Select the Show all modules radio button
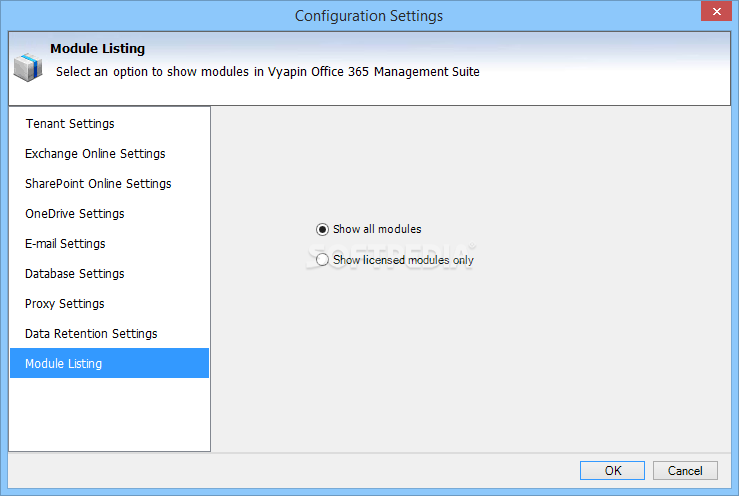 coord(322,230)
